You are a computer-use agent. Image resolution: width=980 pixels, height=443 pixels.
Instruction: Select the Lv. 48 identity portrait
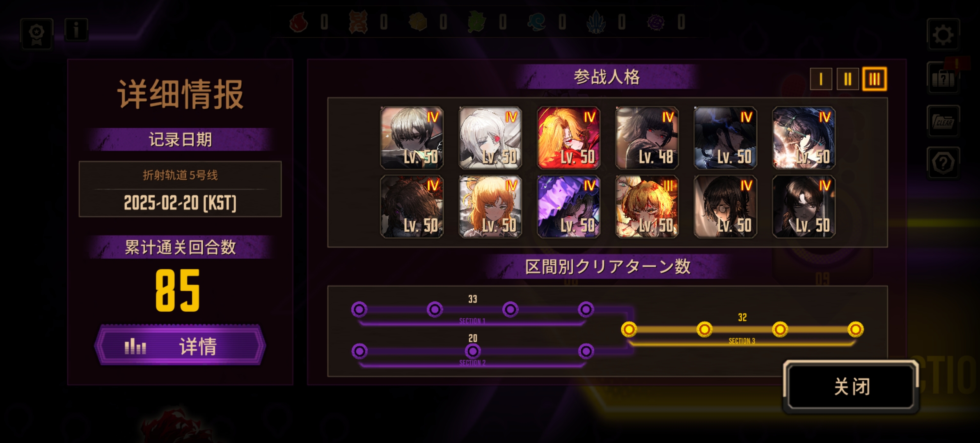[647, 138]
